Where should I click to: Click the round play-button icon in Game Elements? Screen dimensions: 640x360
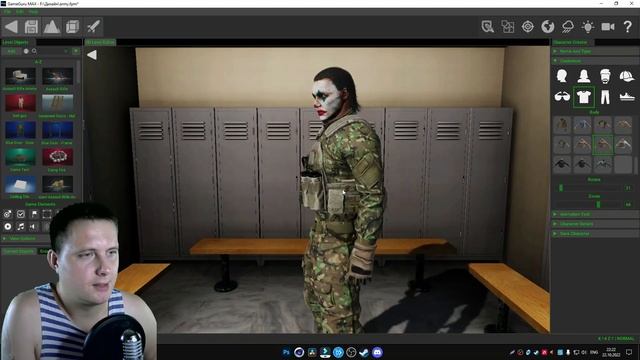8,226
